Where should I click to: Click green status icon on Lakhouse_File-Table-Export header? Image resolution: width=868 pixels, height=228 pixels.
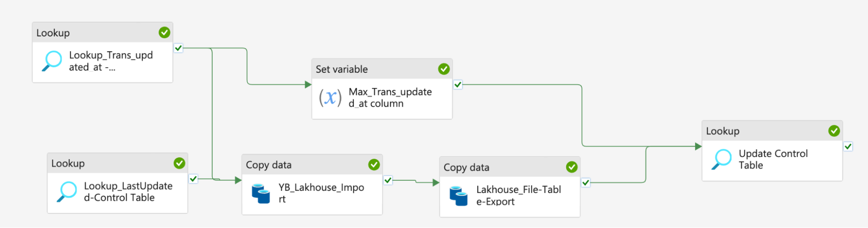571,167
